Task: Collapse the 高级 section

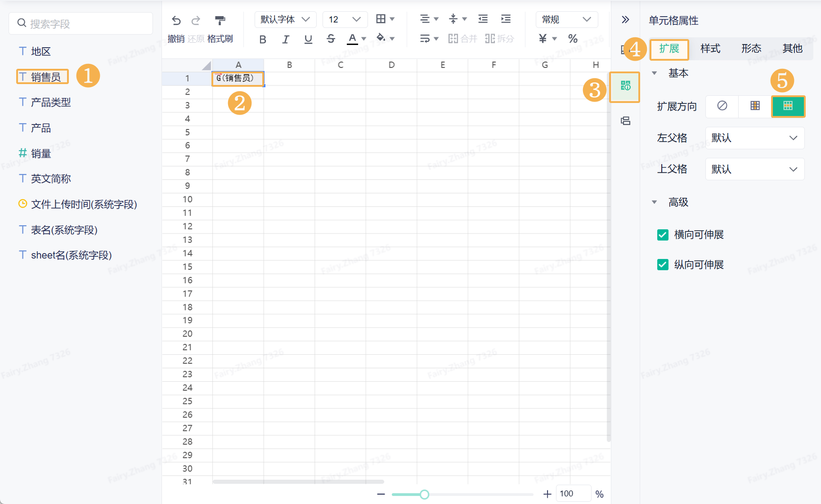Action: point(655,202)
